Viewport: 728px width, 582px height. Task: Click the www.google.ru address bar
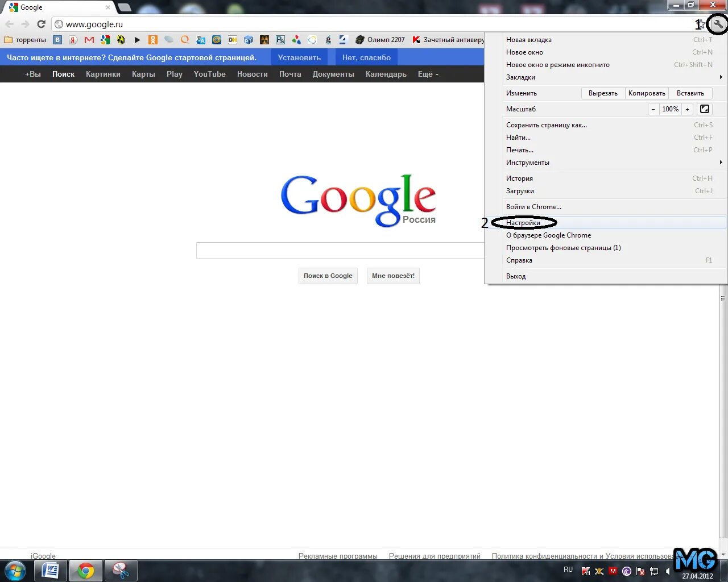pos(375,24)
